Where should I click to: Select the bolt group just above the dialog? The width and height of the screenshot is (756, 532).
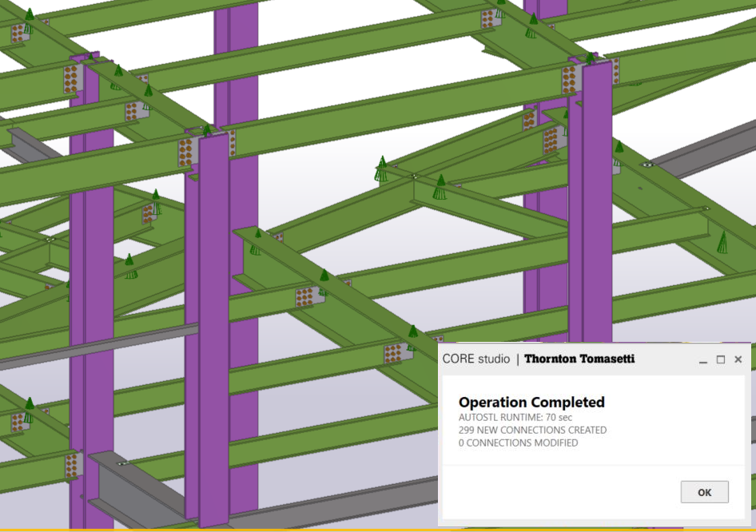click(393, 352)
